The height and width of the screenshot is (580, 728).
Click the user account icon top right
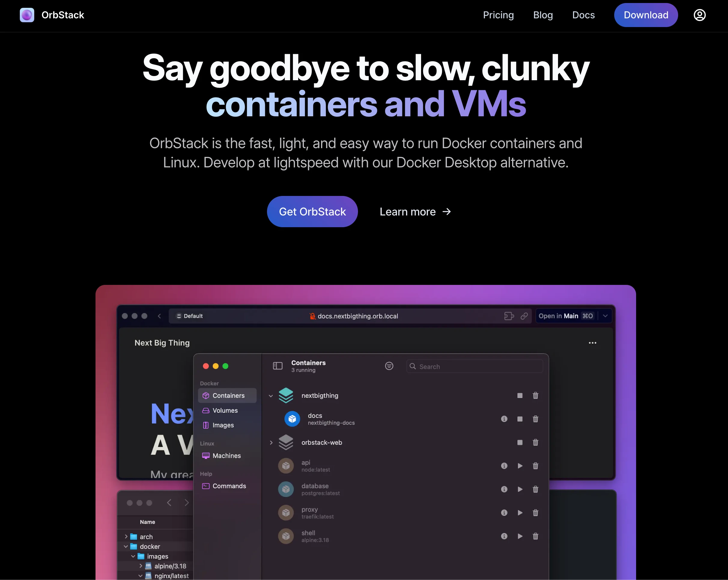[x=700, y=15]
